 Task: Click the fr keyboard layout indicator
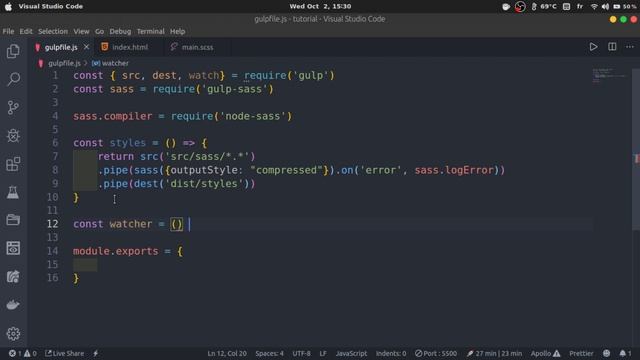pos(580,7)
